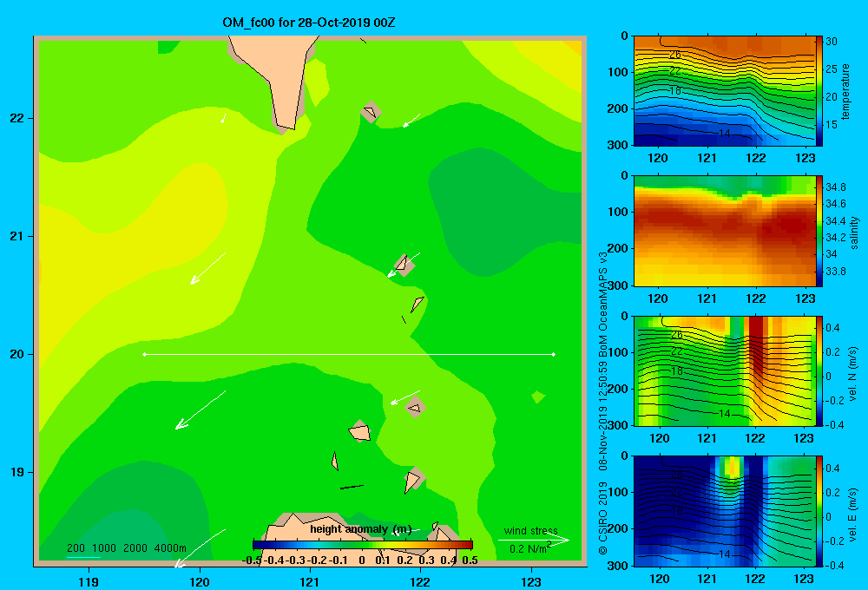Click longitude 123 on main map axis

point(531,581)
